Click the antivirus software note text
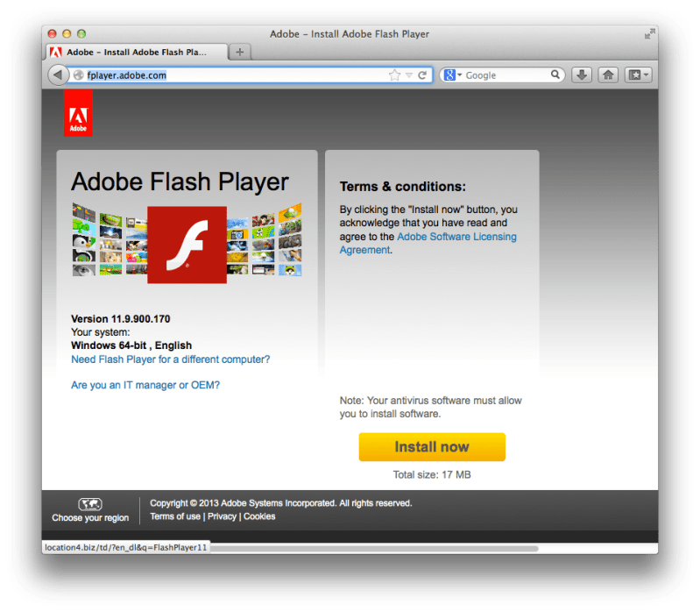The image size is (700, 612). pyautogui.click(x=430, y=407)
